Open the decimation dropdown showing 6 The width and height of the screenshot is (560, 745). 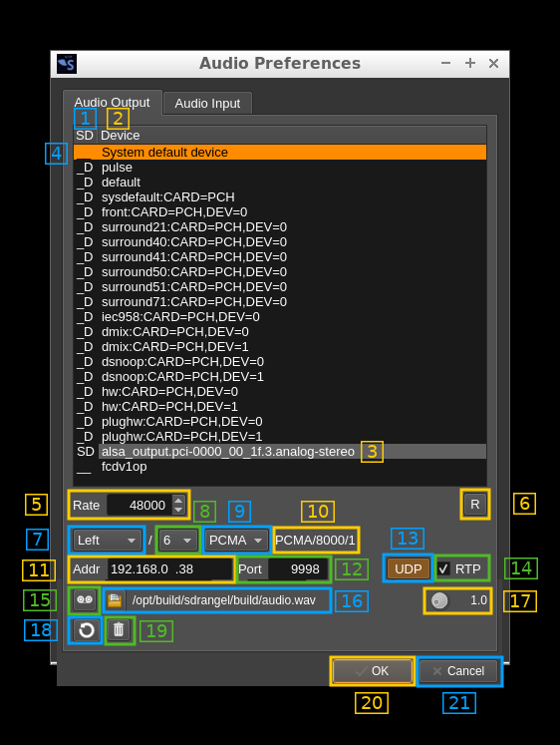(177, 541)
